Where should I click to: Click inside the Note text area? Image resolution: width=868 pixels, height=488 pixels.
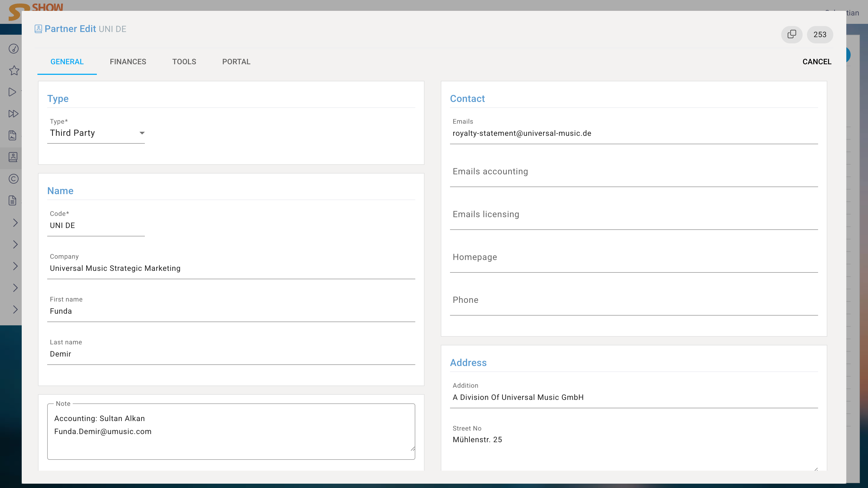pyautogui.click(x=231, y=431)
